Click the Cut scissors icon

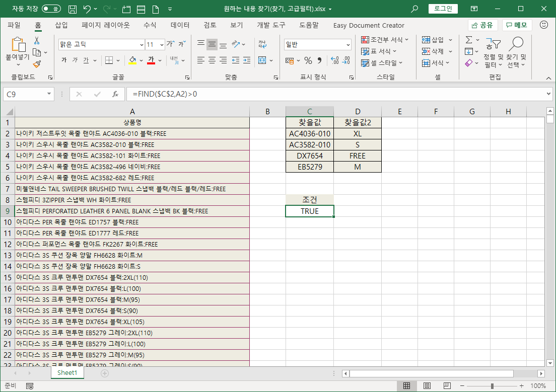[37, 40]
